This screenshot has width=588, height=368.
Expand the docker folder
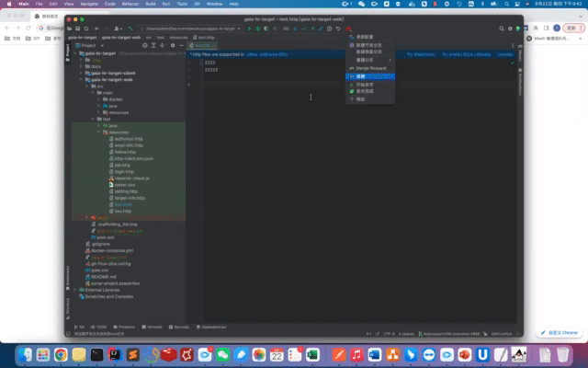click(x=98, y=99)
